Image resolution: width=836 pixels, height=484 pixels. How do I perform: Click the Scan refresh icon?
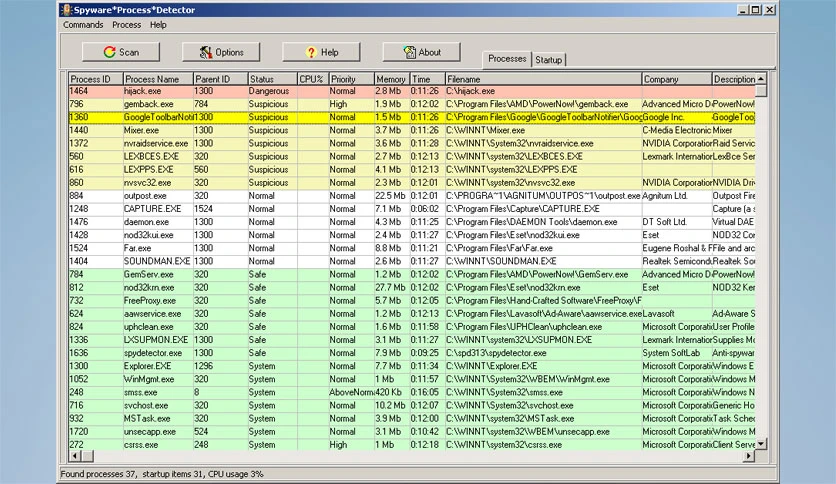point(110,52)
